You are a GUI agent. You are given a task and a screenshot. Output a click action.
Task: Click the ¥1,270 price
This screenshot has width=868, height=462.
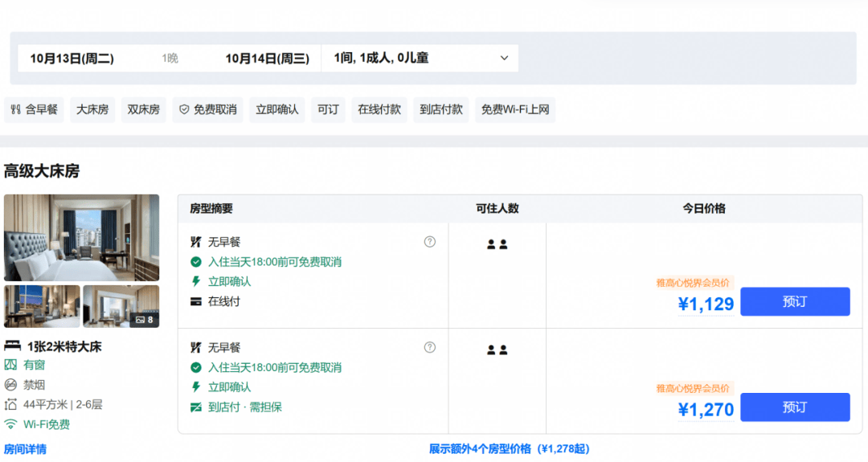706,410
